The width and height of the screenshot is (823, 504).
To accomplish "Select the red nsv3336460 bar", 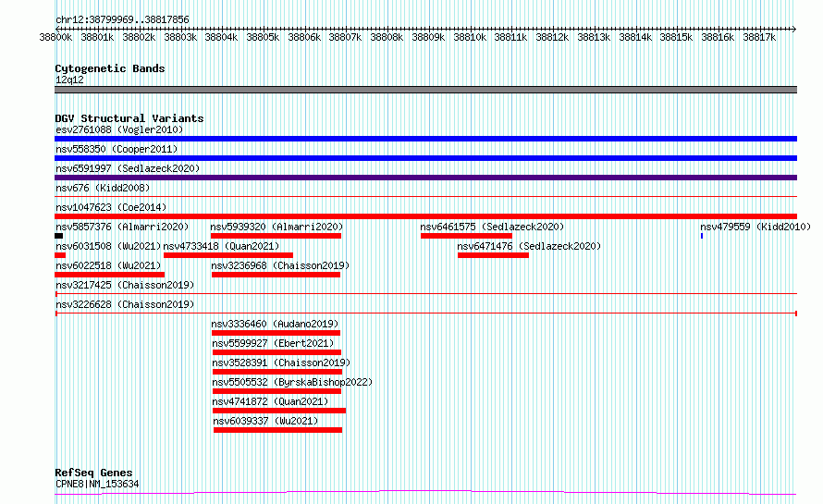I will coord(276,333).
